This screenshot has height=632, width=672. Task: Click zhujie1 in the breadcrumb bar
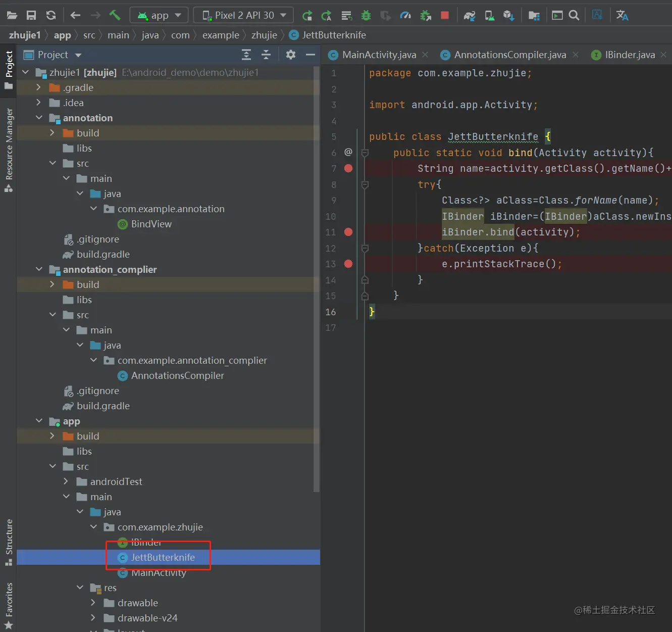click(x=24, y=35)
